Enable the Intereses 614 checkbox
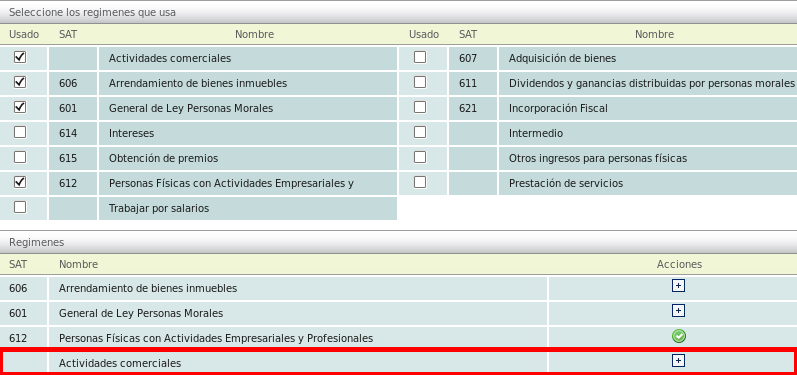Screen dimensions: 797x375 pyautogui.click(x=20, y=132)
